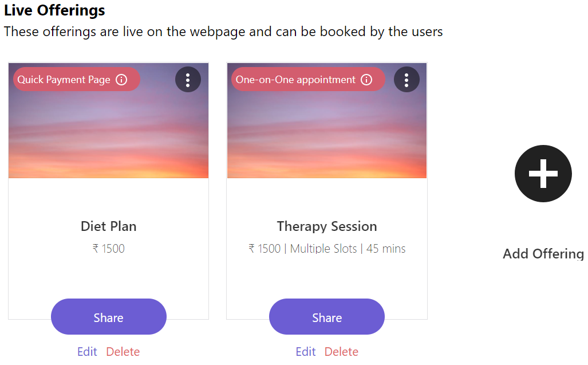Edit the Diet Plan offering
588x365 pixels.
pyautogui.click(x=87, y=352)
